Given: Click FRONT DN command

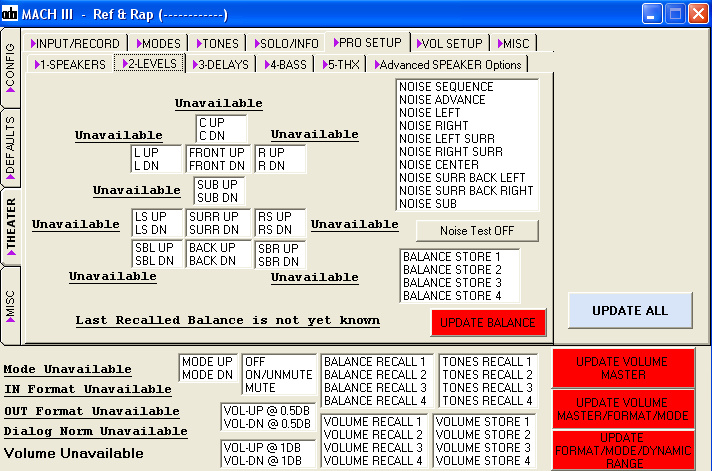Looking at the screenshot, I should pos(217,166).
